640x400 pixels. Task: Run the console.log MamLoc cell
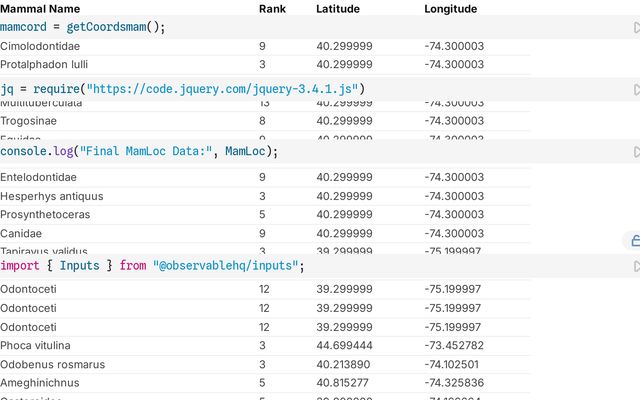click(x=635, y=152)
